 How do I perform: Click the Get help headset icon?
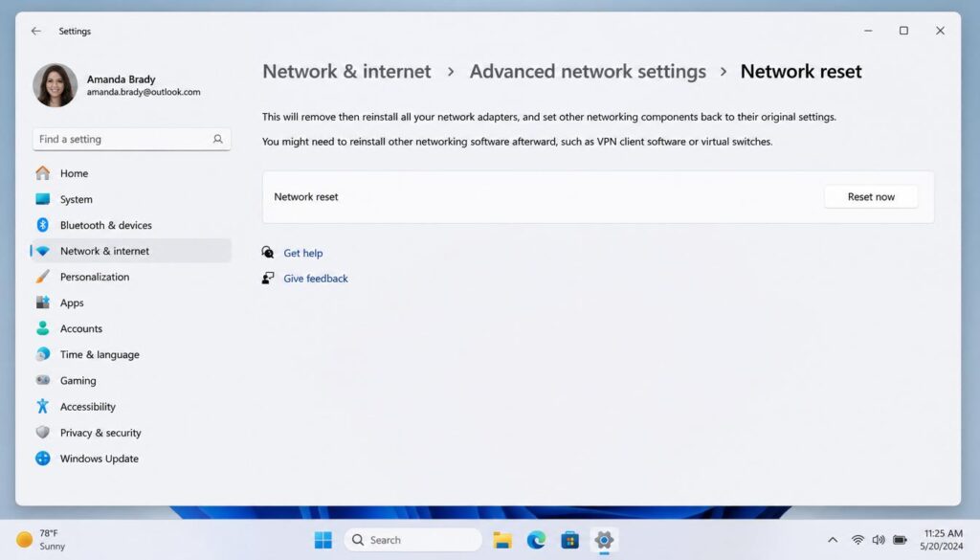(268, 252)
